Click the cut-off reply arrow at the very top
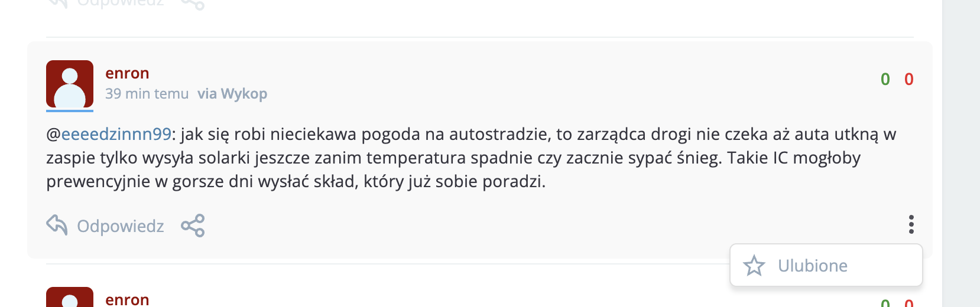 pos(57,3)
